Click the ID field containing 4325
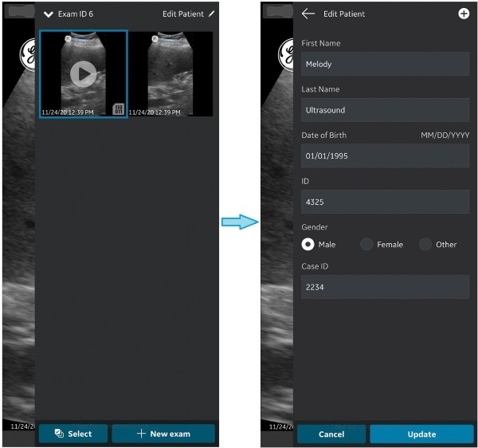The width and height of the screenshot is (478, 448). point(385,202)
